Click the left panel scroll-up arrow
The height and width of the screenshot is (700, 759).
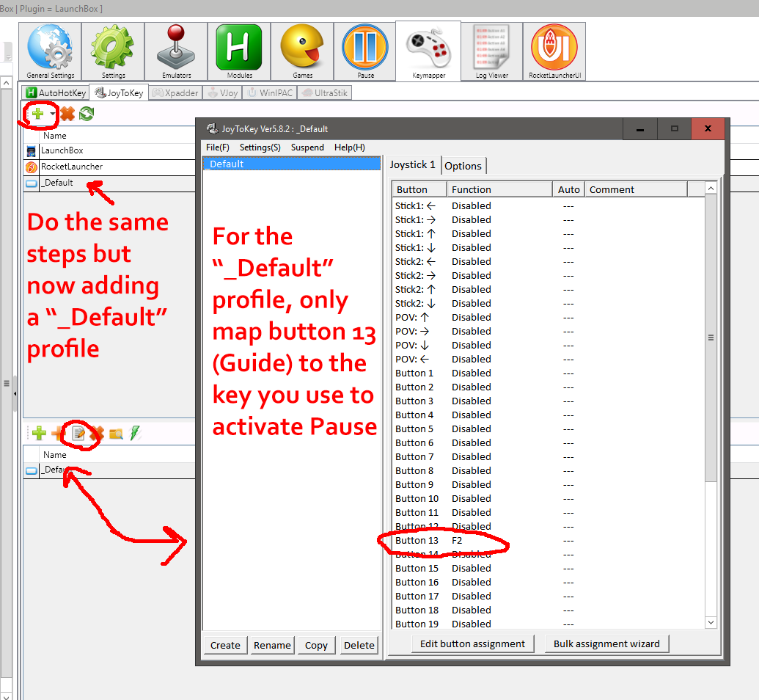(x=7, y=83)
